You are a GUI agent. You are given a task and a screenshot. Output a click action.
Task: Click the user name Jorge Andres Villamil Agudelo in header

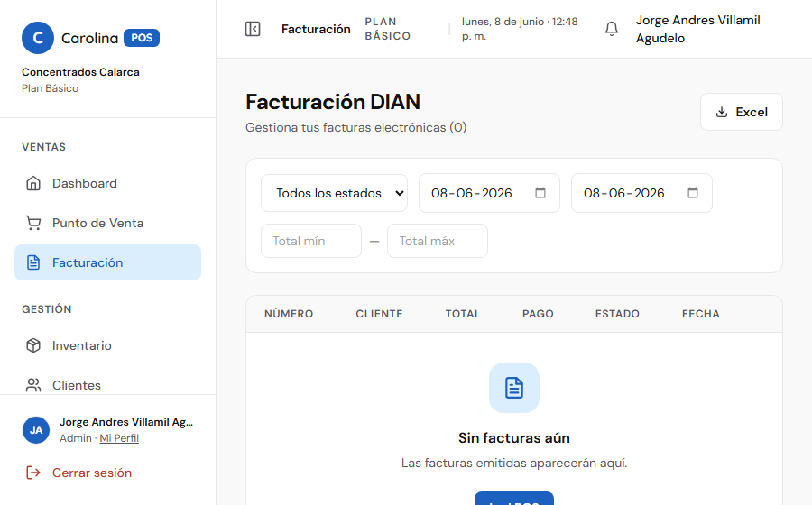697,29
